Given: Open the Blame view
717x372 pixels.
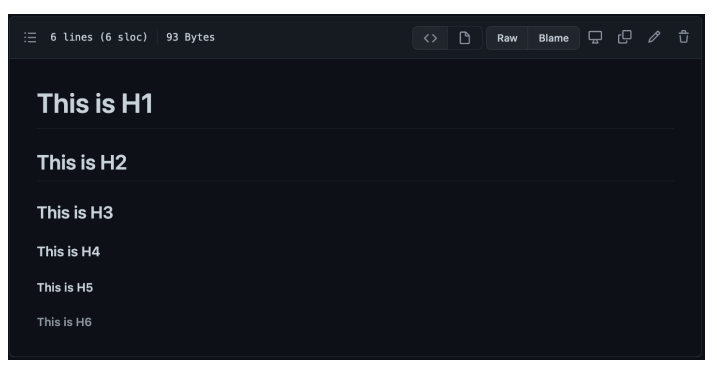Looking at the screenshot, I should [553, 38].
